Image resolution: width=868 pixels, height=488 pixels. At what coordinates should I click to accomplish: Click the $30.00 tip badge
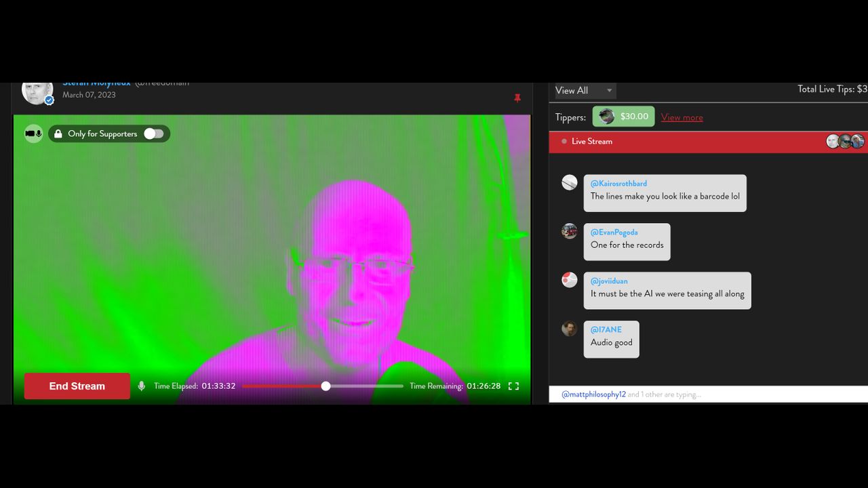coord(633,117)
